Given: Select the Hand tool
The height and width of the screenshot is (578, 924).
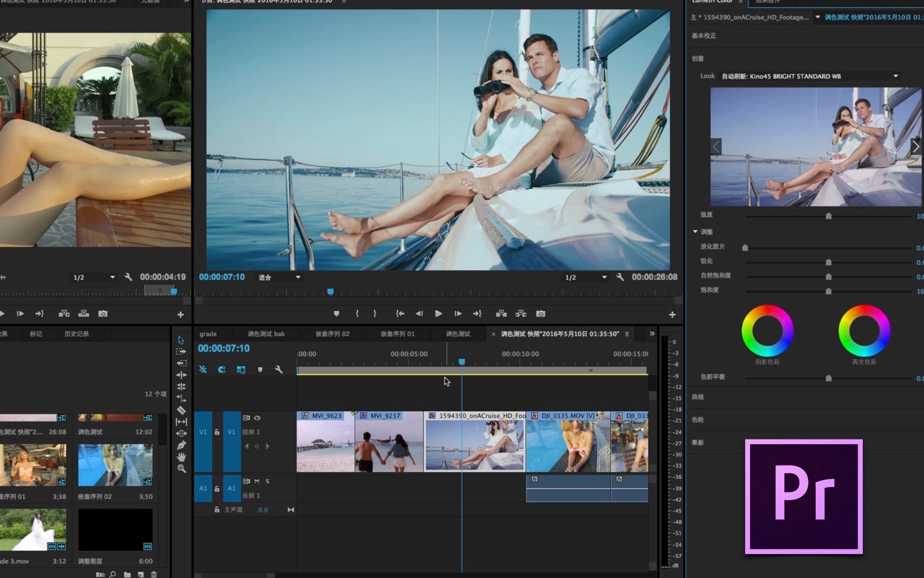Looking at the screenshot, I should tap(181, 457).
